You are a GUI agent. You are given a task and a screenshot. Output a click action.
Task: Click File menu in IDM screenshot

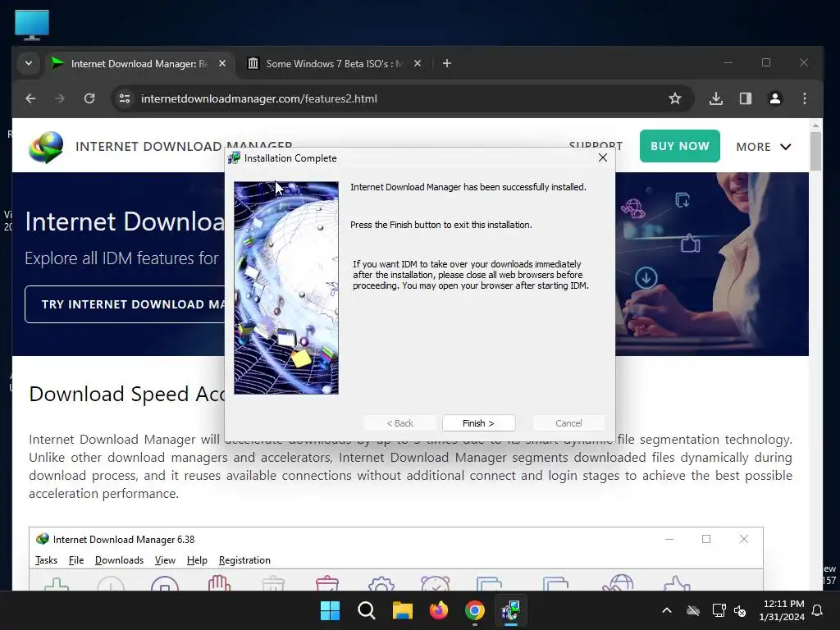click(x=76, y=559)
